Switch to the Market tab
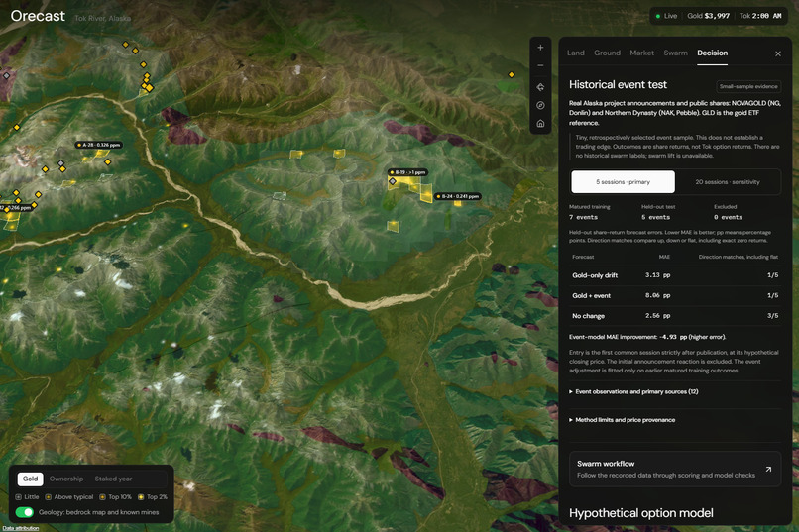This screenshot has width=799, height=532. pos(641,53)
